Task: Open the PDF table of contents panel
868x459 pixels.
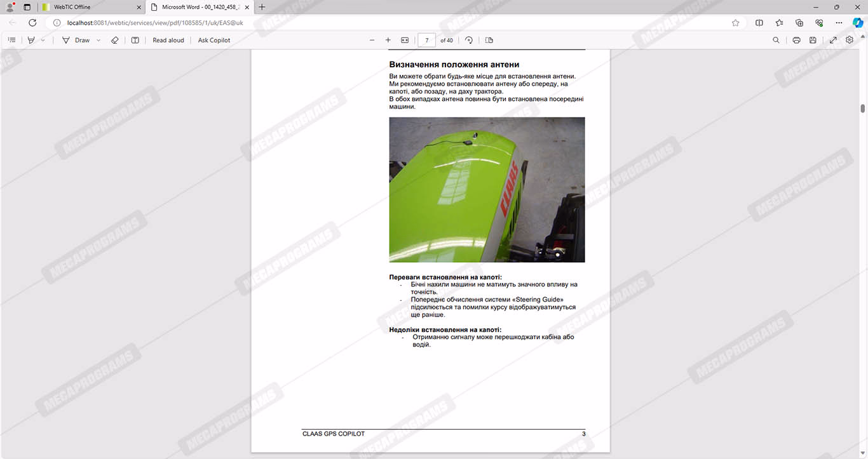Action: (x=11, y=40)
